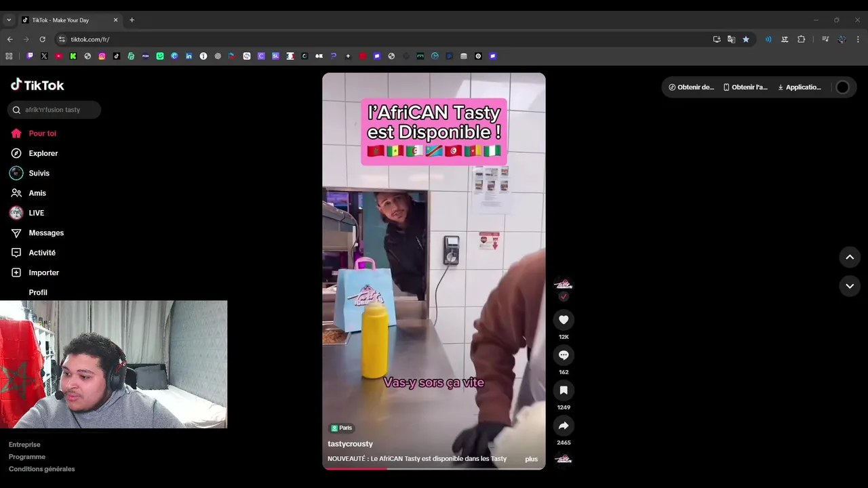Click the Paris location tag on the video
The height and width of the screenshot is (488, 868).
(342, 428)
